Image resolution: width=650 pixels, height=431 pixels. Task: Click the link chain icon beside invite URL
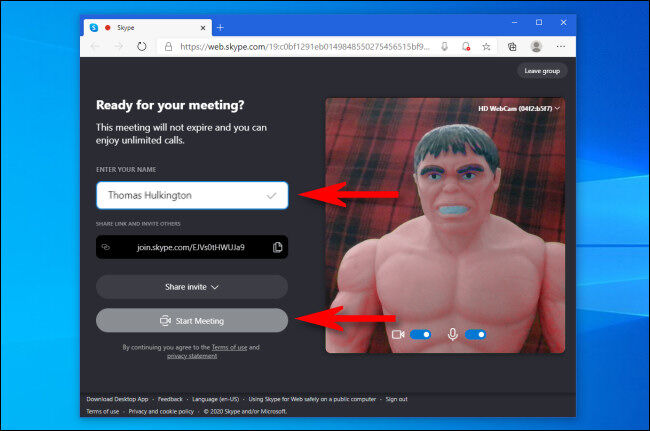(106, 247)
